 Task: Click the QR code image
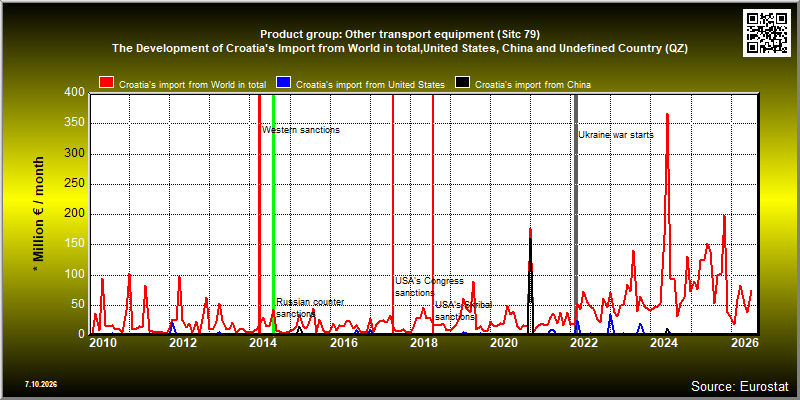767,33
